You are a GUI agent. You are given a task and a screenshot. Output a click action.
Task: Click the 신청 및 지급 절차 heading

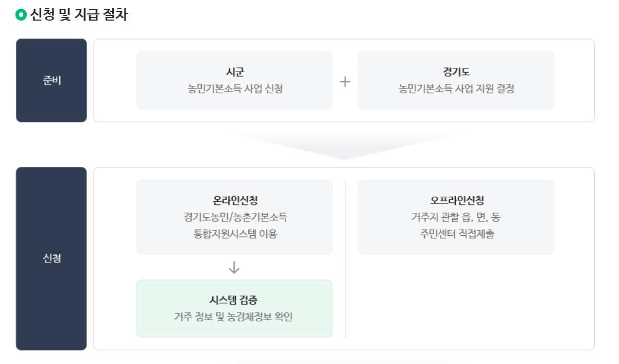pos(79,15)
